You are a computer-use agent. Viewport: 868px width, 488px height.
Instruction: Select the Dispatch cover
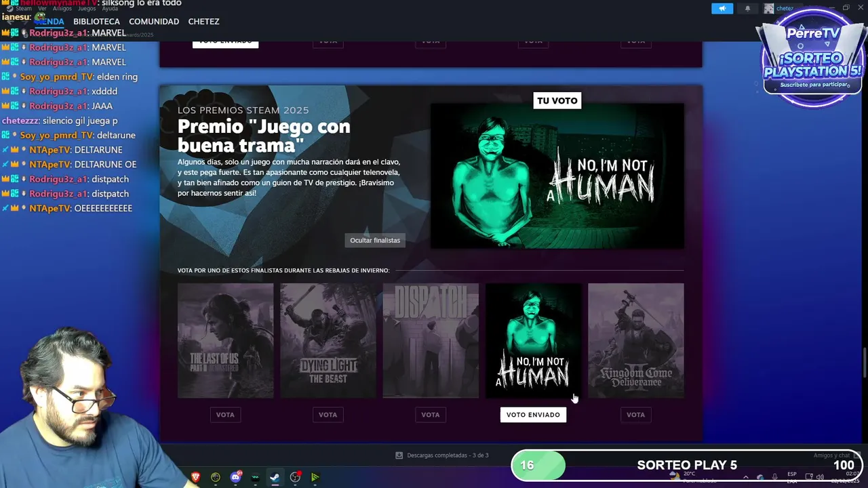click(431, 340)
